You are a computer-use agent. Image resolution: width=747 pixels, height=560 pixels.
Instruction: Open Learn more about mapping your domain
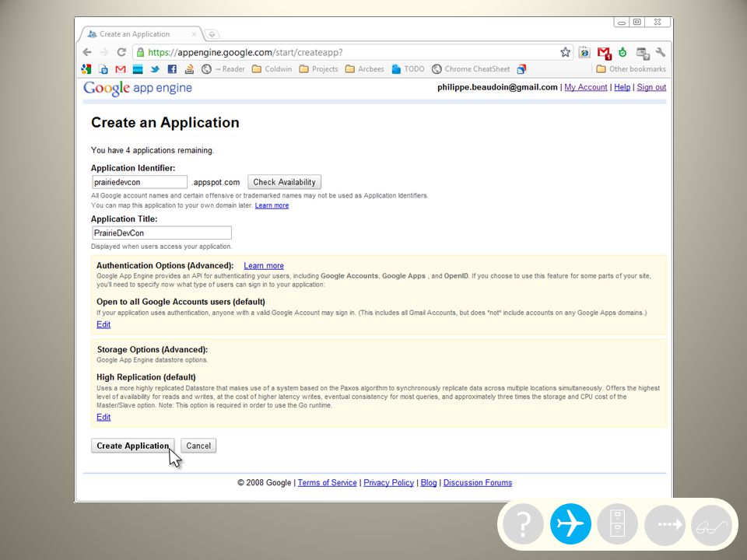pos(272,205)
